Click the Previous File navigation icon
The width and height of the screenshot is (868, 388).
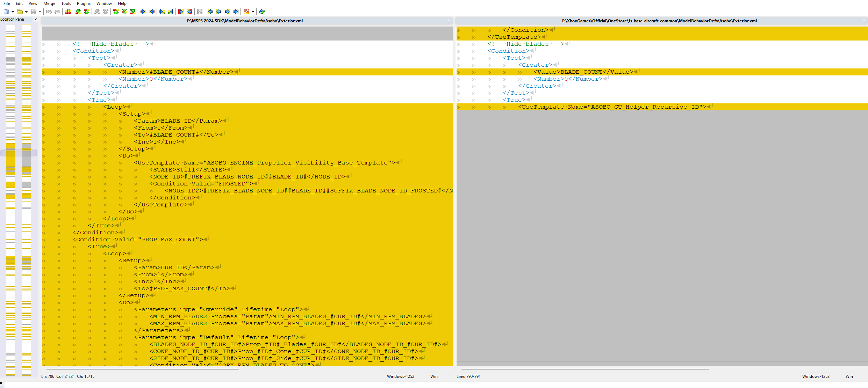tap(219, 12)
